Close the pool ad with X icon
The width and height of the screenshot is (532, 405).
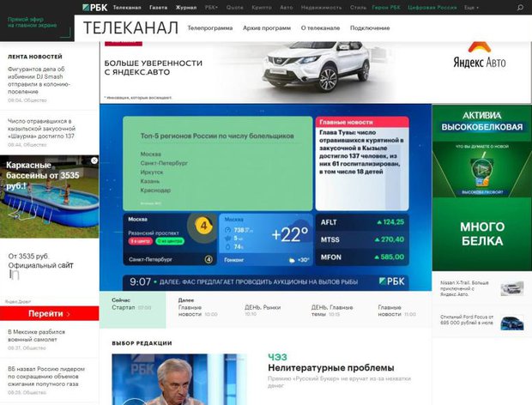94,160
